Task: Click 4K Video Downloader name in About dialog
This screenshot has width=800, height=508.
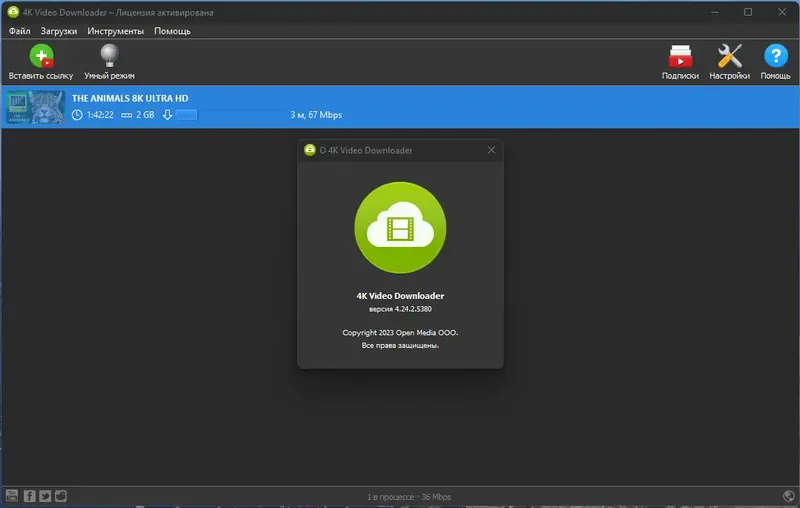Action: (x=401, y=296)
